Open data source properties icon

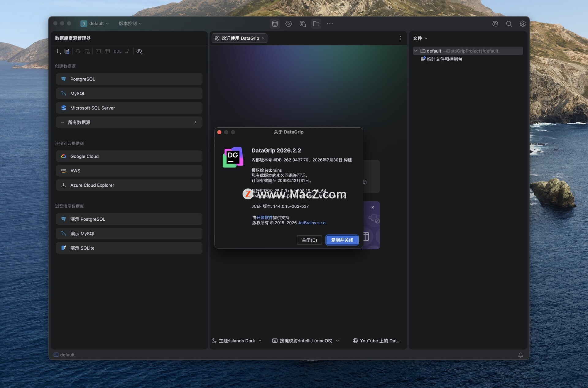[x=67, y=51]
